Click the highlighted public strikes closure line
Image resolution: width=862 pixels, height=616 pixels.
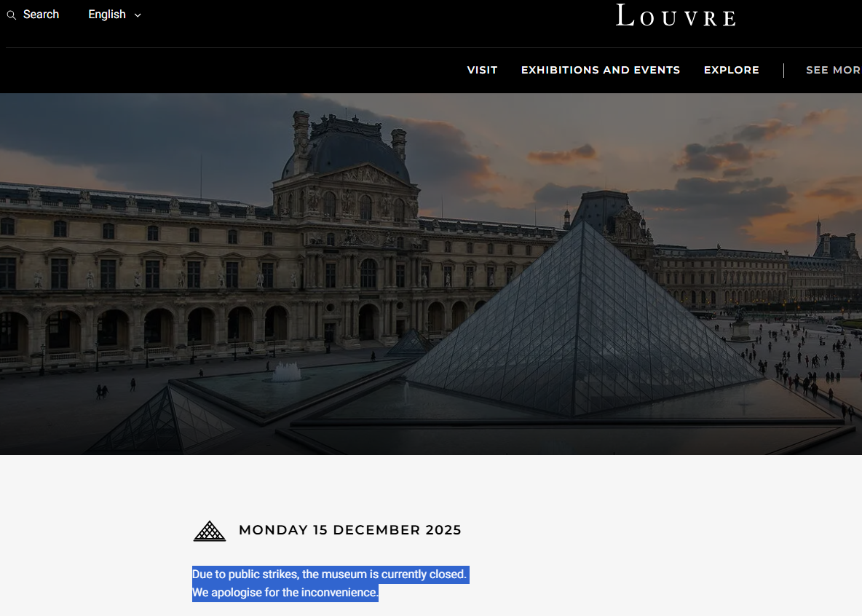(x=329, y=574)
